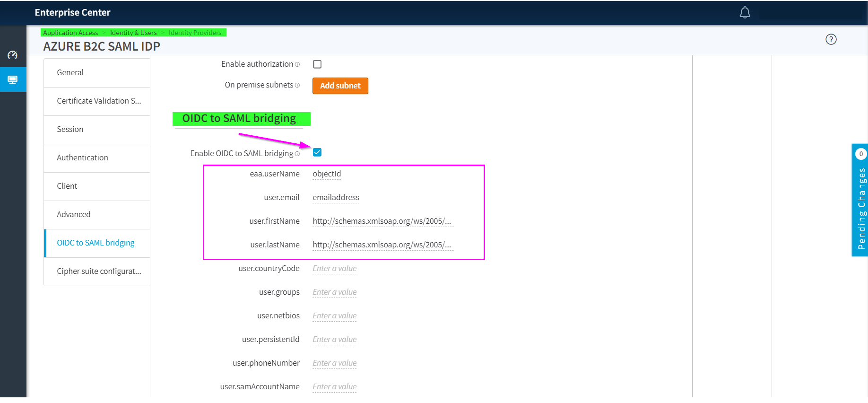The image size is (868, 403).
Task: Click the user.email label
Action: 282,198
